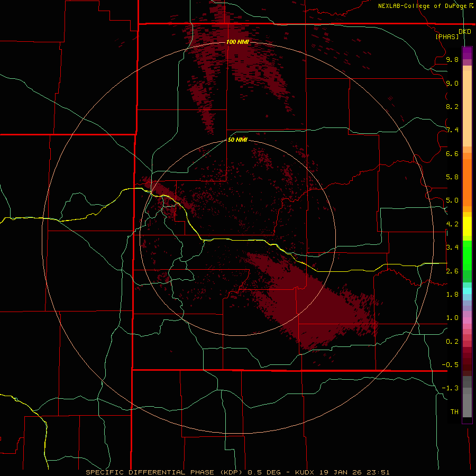Pick the purple segment of the color scale
The width and height of the screenshot is (476, 476).
pos(467,53)
